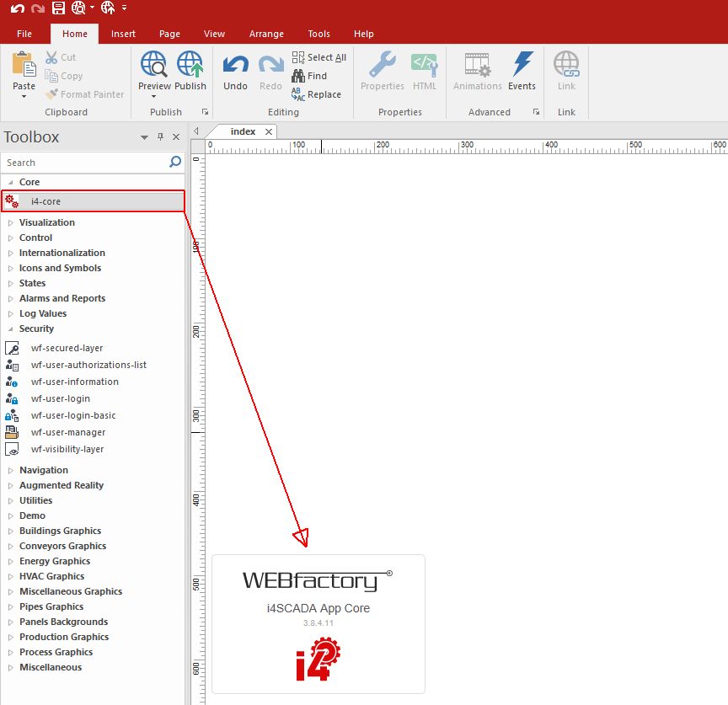The width and height of the screenshot is (728, 705).
Task: Select wf-user-login from Security list
Action: click(59, 398)
